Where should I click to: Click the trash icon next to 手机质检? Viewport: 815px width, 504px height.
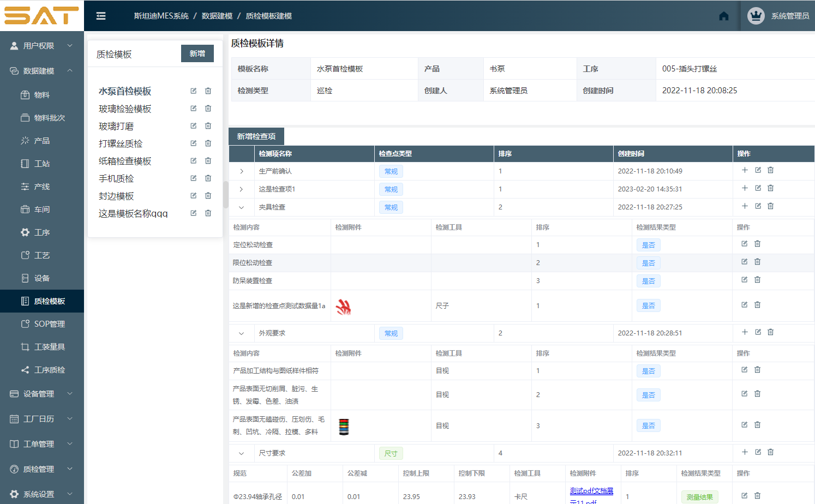point(208,178)
